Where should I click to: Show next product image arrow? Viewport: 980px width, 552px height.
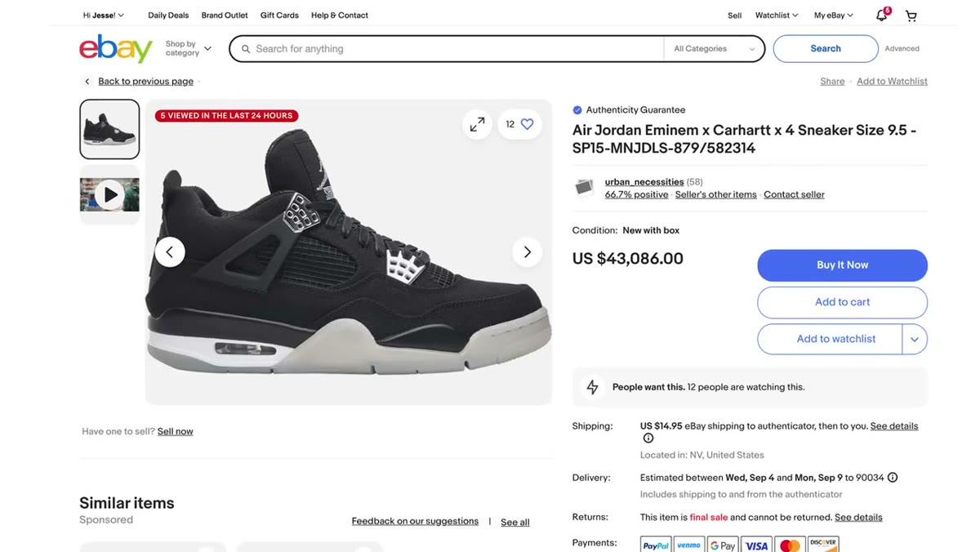[x=527, y=252]
